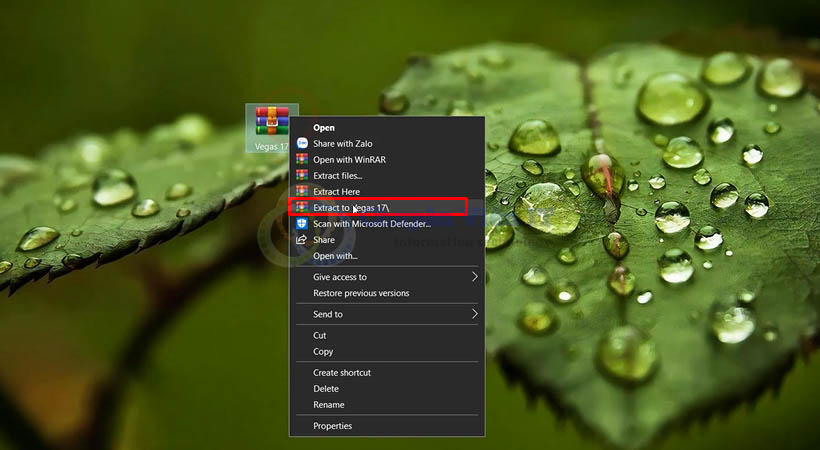
Task: Click the icon beside Extract to Vegas 17\
Action: click(302, 208)
